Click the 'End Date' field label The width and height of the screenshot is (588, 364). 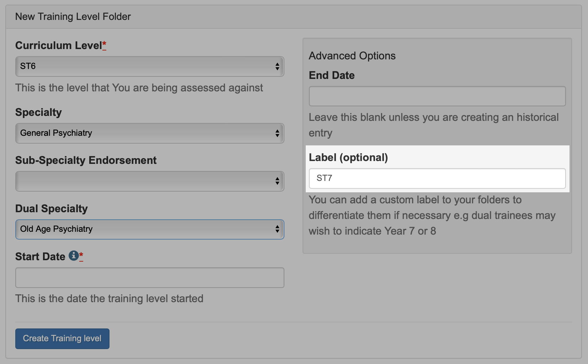pyautogui.click(x=332, y=75)
